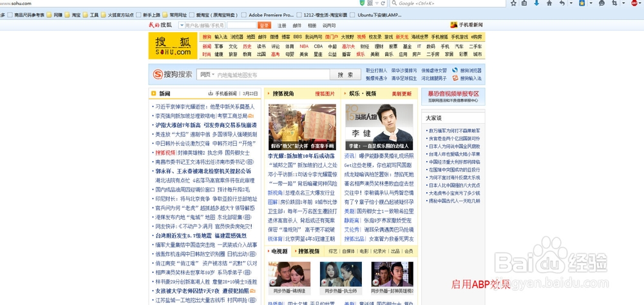Open the 搜狐图片 link
644x305 pixels.
(325, 93)
